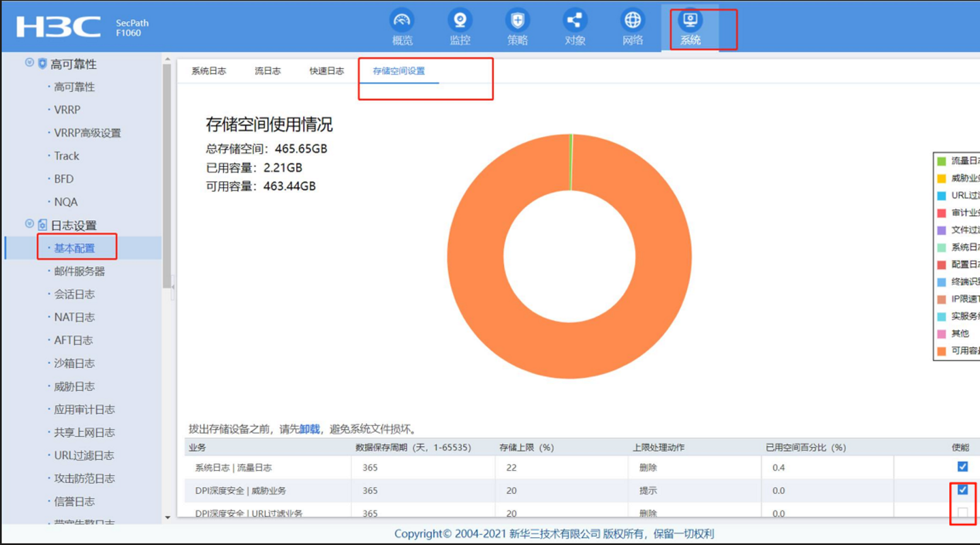Open VRRP高级设置 in the sidebar
Image resolution: width=980 pixels, height=545 pixels.
coord(87,133)
